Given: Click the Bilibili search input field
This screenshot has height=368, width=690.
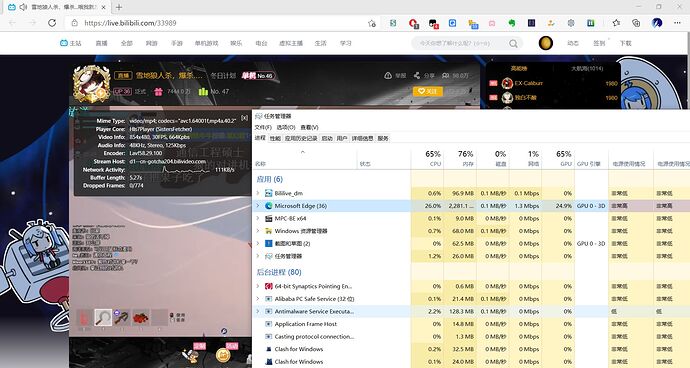Looking at the screenshot, I should 460,43.
